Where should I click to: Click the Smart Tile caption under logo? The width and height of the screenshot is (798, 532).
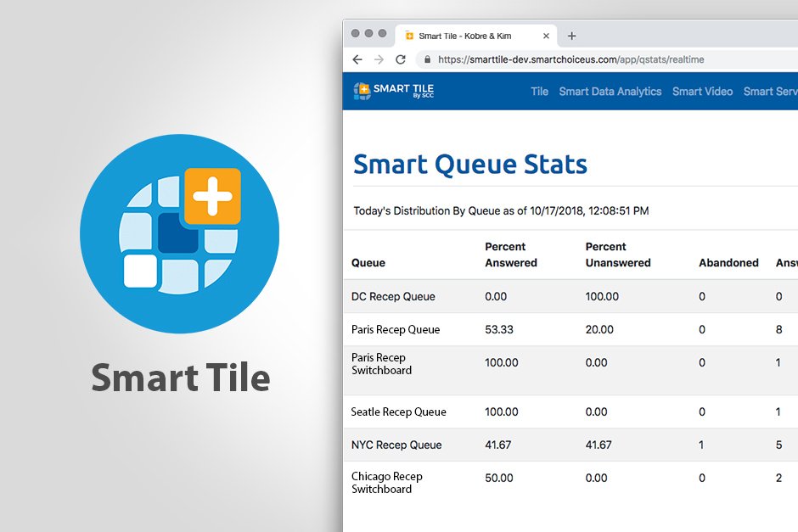pyautogui.click(x=181, y=378)
